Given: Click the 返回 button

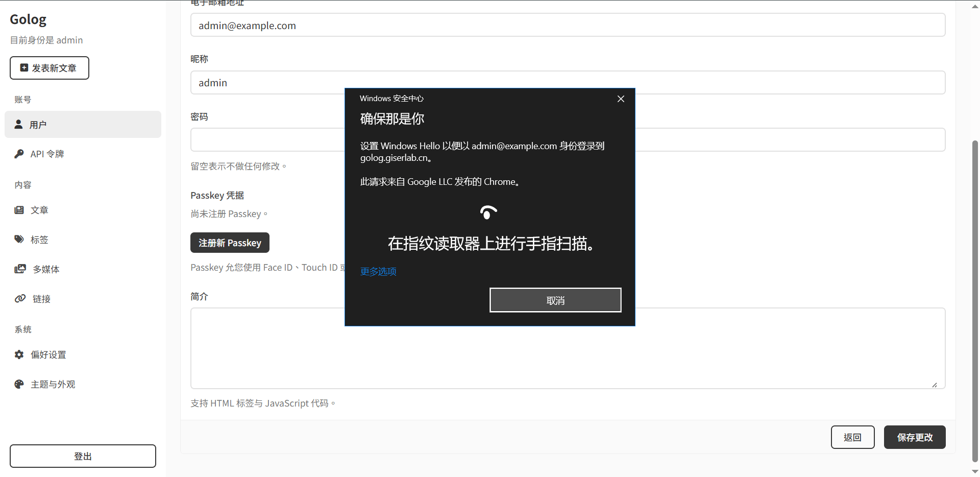Looking at the screenshot, I should coord(852,437).
